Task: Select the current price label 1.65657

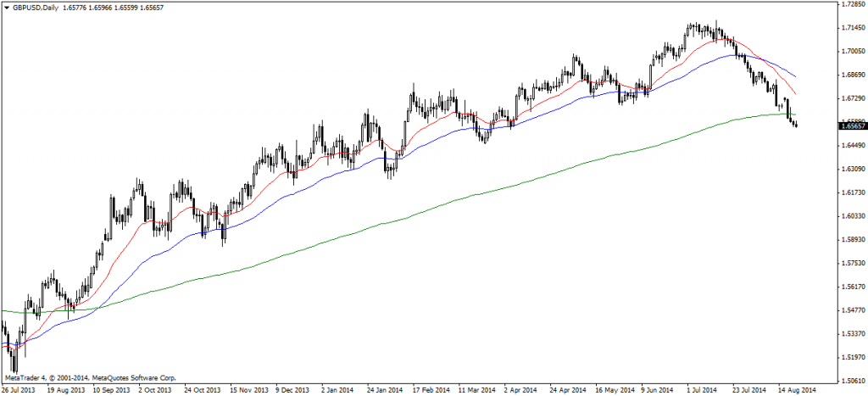Action: (851, 126)
